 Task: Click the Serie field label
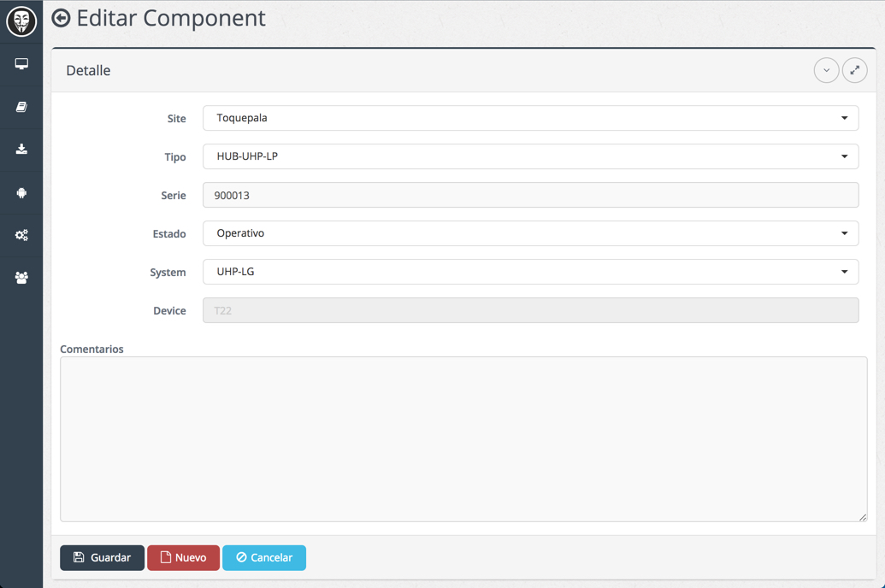[x=174, y=195]
